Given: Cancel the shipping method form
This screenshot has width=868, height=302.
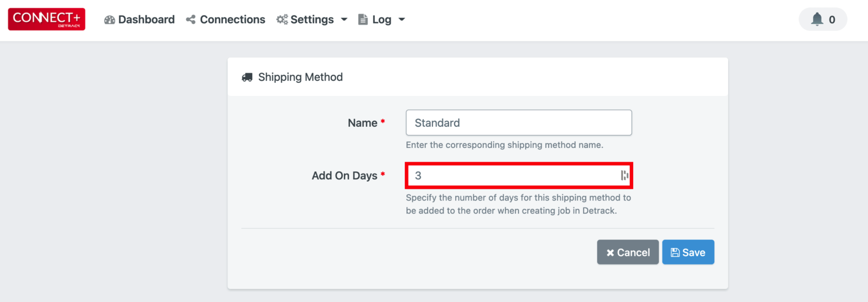Looking at the screenshot, I should click(628, 252).
